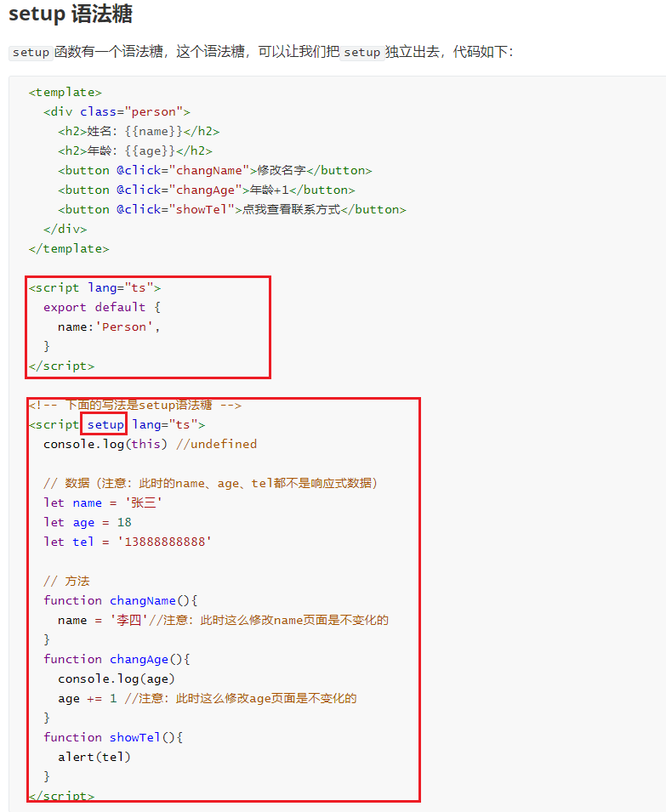Click the line let tel = '13888888888'
Screen dimensions: 666x812
(128, 542)
